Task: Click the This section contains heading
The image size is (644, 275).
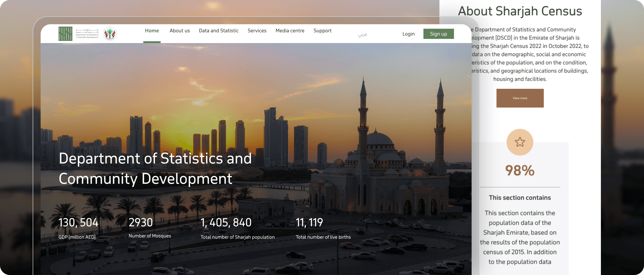Action: [x=520, y=198]
